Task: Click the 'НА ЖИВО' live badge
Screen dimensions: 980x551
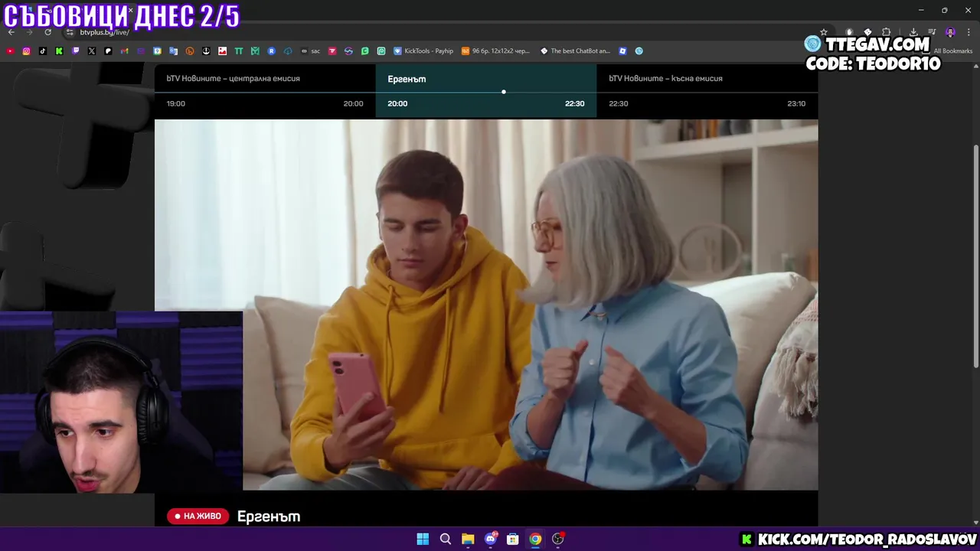Action: pyautogui.click(x=198, y=517)
